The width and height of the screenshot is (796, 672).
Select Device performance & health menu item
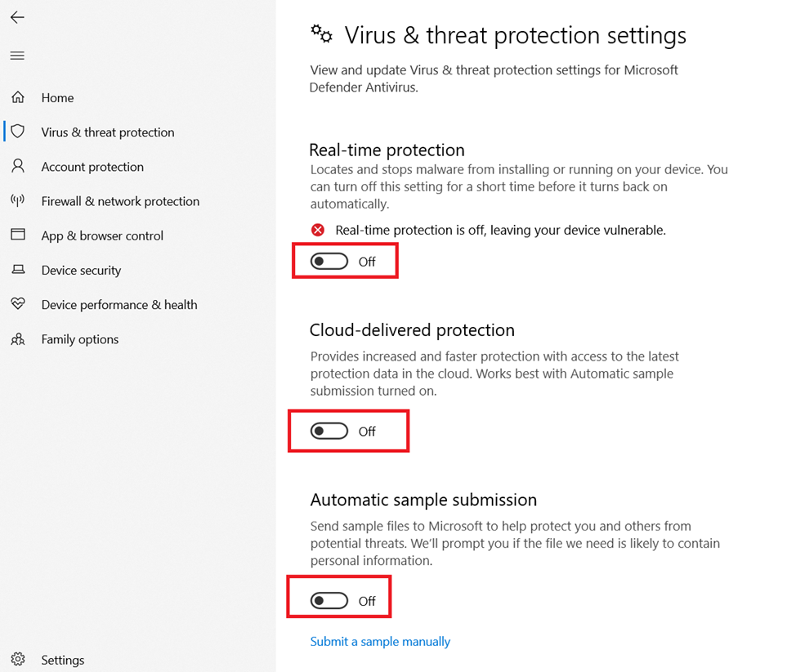click(x=119, y=305)
